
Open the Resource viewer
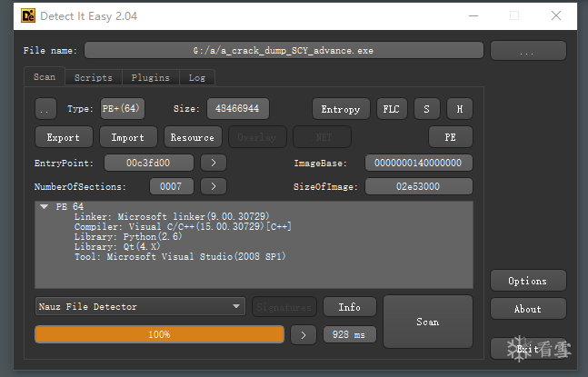[193, 137]
